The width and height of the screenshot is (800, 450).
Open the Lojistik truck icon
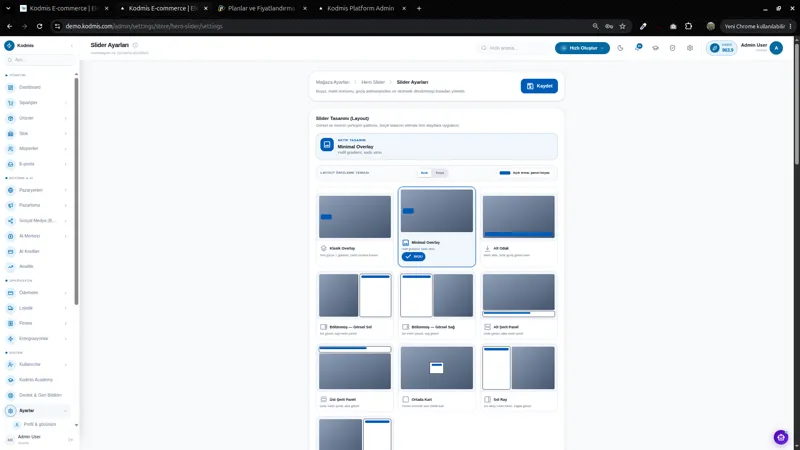[x=11, y=308]
